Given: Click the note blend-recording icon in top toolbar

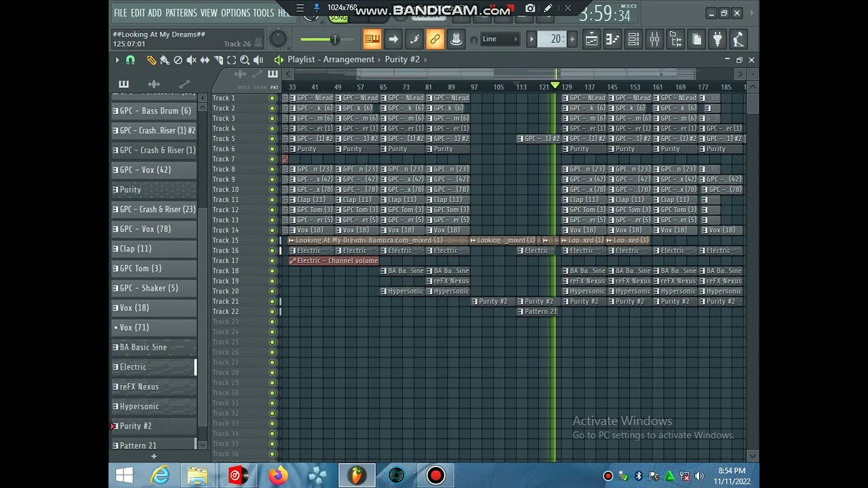Looking at the screenshot, I should [x=414, y=39].
